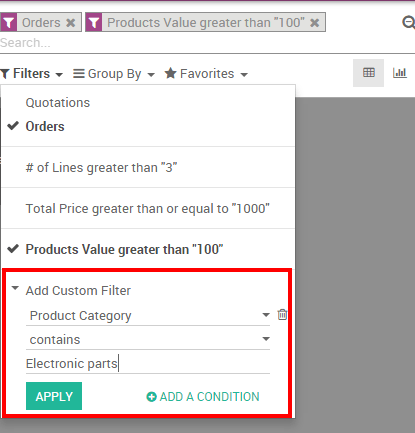The width and height of the screenshot is (415, 433).
Task: Remove the Products Value filter facet
Action: (x=315, y=23)
